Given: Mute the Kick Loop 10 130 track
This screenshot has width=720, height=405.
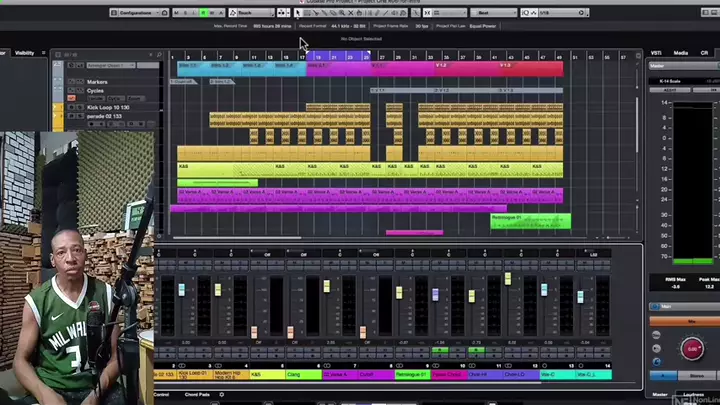Looking at the screenshot, I should [69, 107].
